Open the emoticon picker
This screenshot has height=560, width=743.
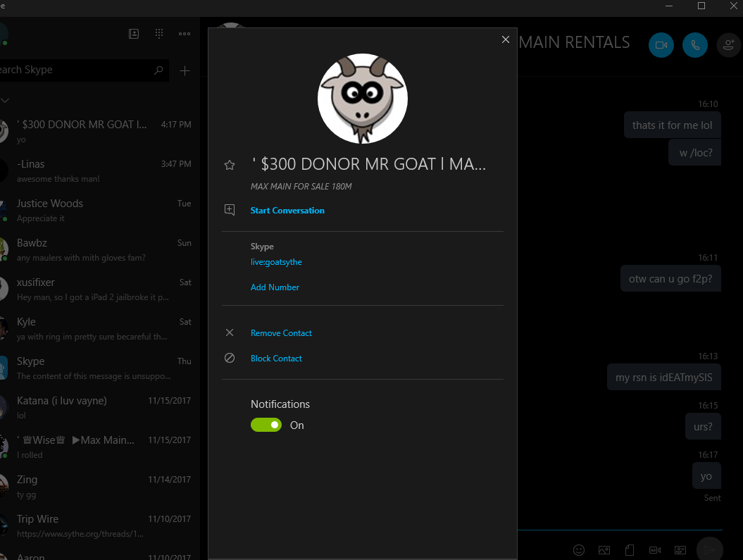click(579, 550)
